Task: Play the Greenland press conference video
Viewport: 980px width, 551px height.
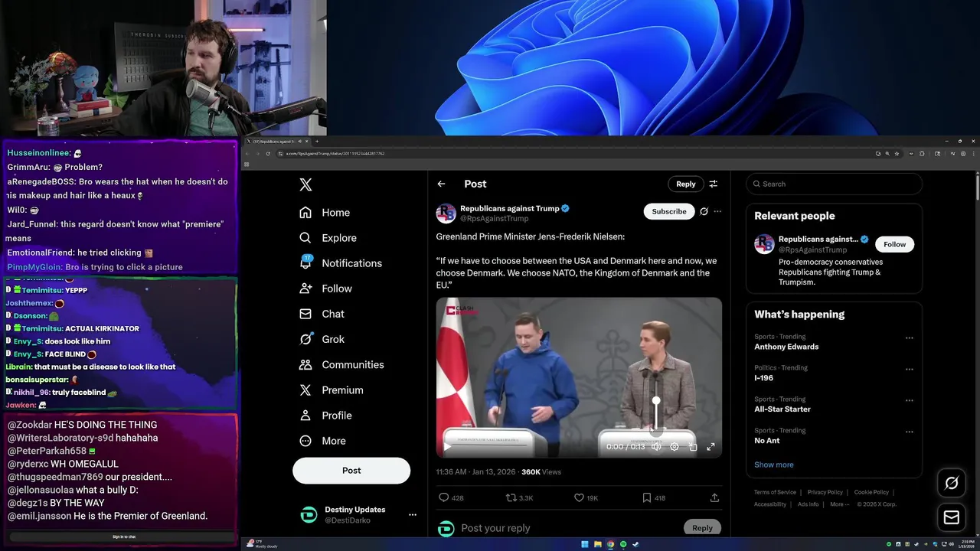Action: click(447, 447)
